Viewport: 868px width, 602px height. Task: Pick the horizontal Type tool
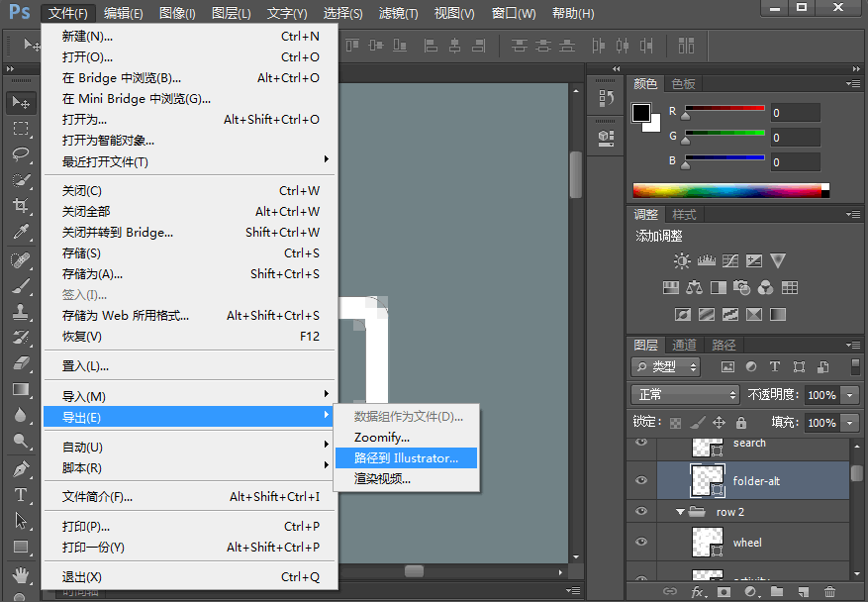pos(21,494)
